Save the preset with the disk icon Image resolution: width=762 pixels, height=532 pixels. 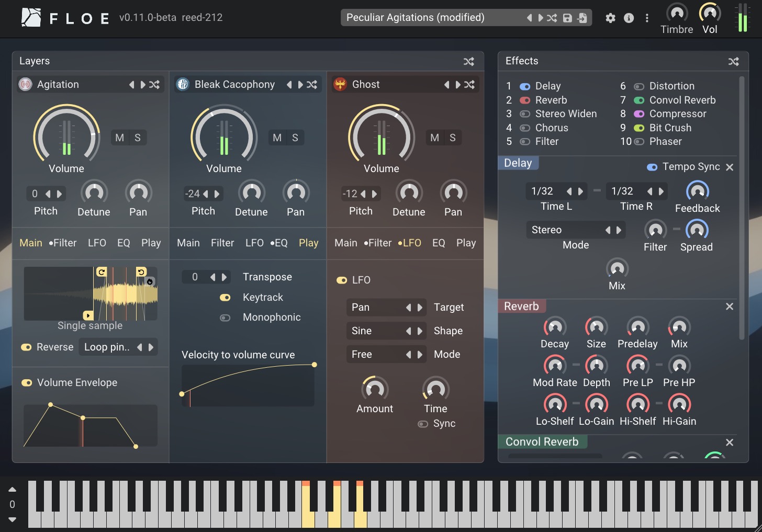click(x=567, y=18)
